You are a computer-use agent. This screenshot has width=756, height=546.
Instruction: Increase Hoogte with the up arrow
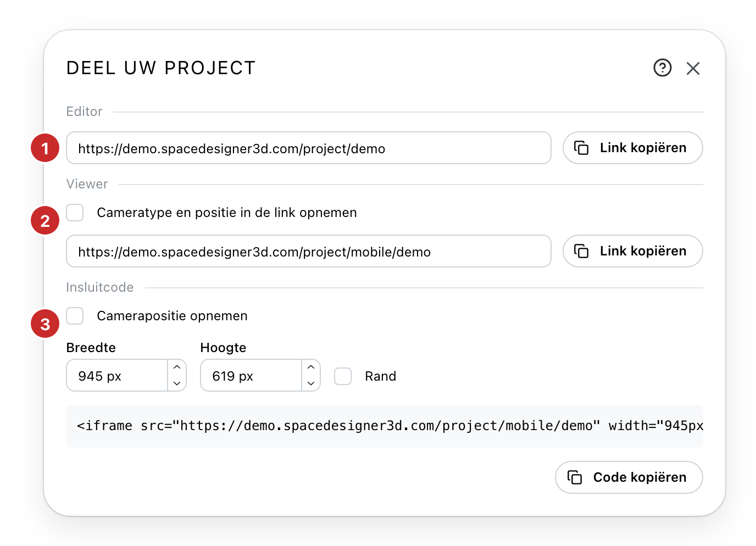pos(311,367)
